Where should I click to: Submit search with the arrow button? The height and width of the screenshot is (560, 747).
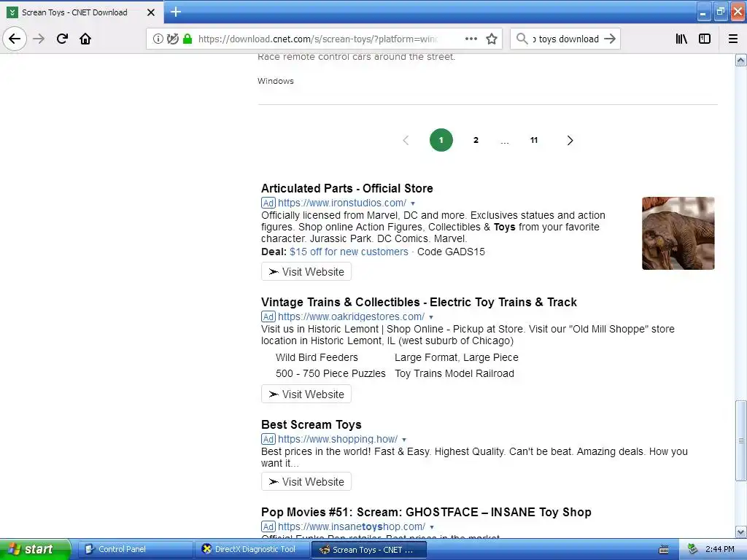click(x=610, y=39)
